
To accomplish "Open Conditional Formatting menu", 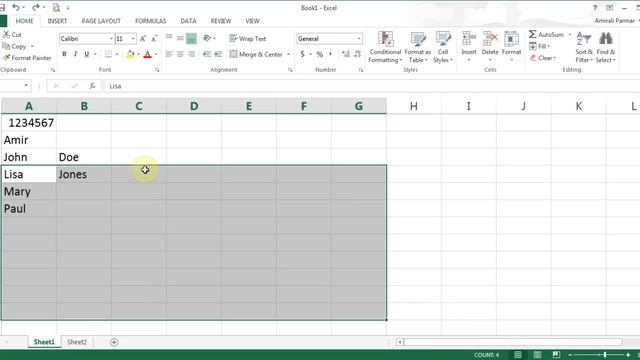I will coord(385,47).
